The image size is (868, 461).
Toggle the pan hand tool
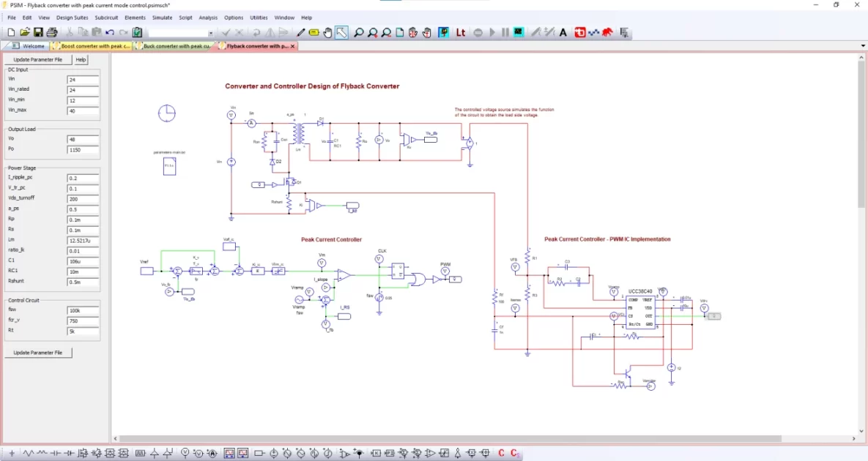point(327,32)
